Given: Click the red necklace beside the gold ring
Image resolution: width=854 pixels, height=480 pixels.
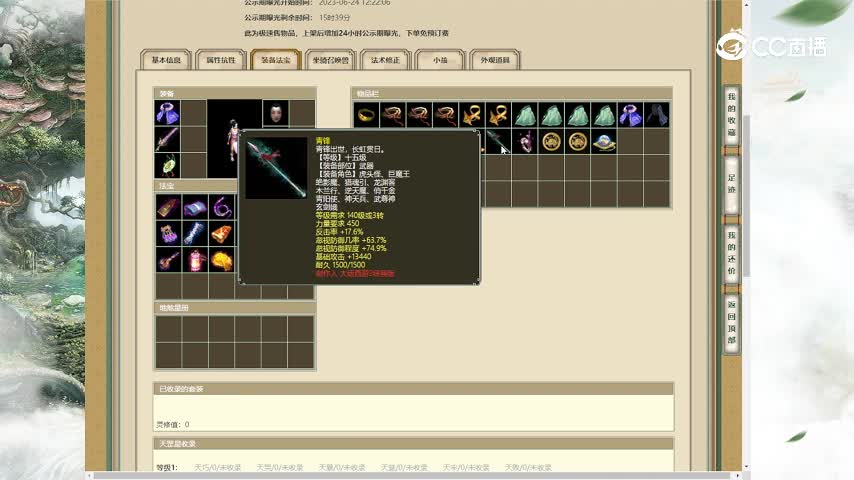Looking at the screenshot, I should 393,115.
